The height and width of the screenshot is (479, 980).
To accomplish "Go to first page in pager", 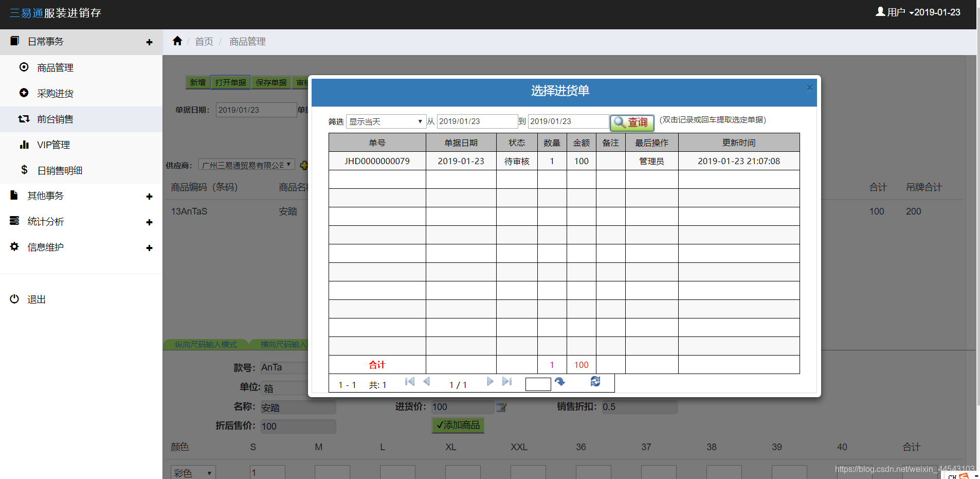I will click(x=410, y=382).
